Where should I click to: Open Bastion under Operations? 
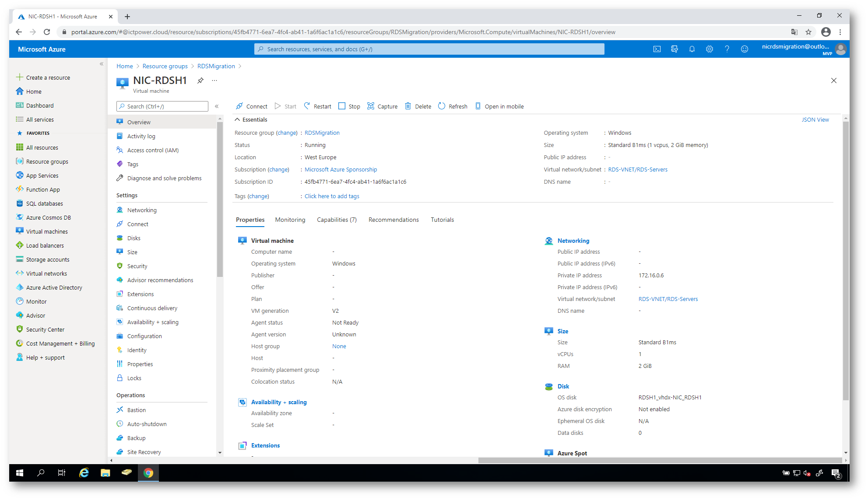click(131, 410)
